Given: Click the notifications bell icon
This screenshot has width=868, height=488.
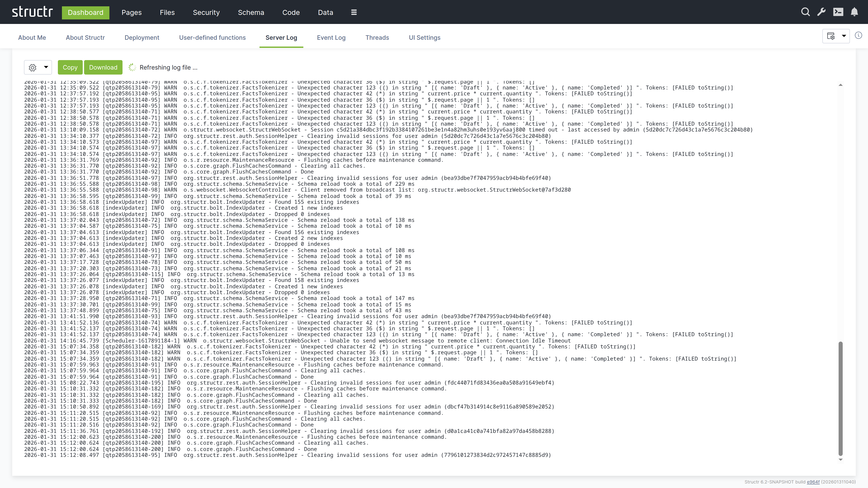Looking at the screenshot, I should pyautogui.click(x=854, y=12).
